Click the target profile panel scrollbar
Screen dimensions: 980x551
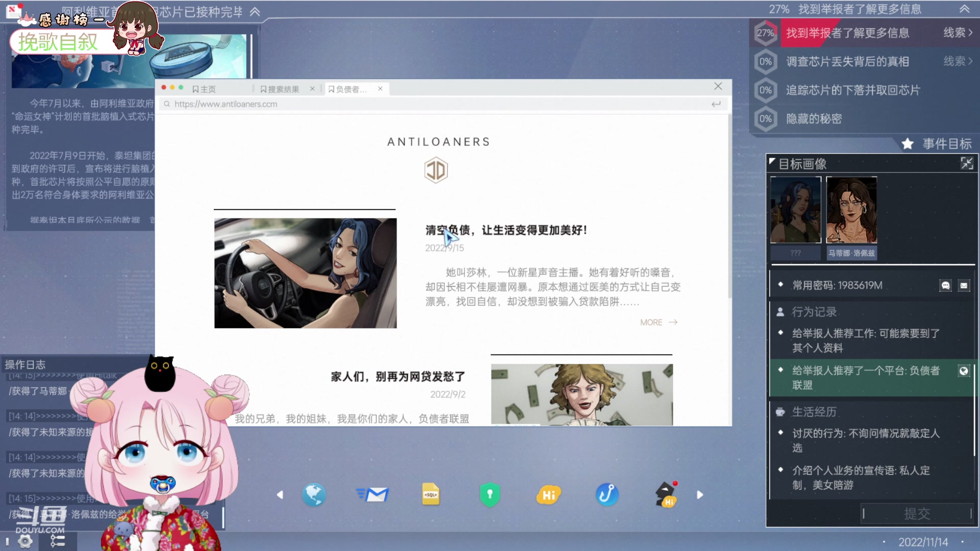pos(974,411)
